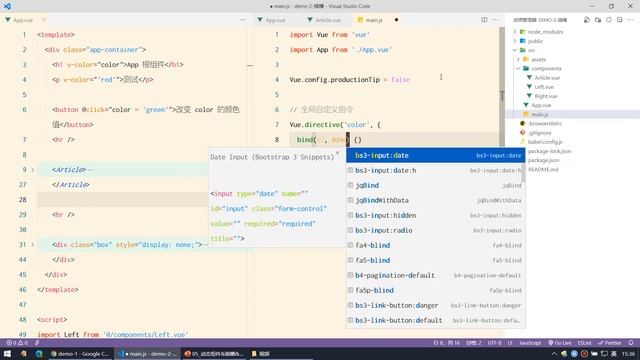The image size is (640, 360).
Task: Pick bs3-input:hidden suggestion
Action: pyautogui.click(x=436, y=215)
